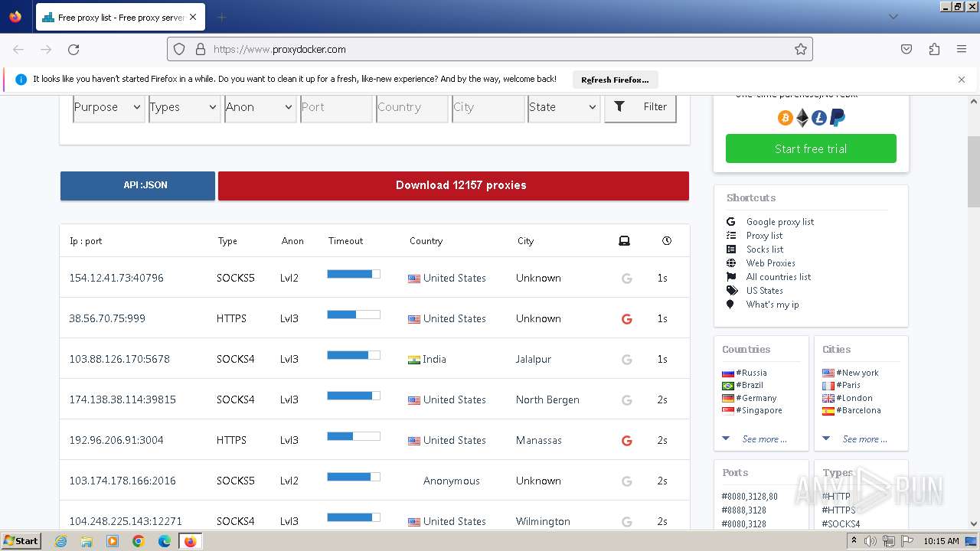Open the Google proxy list shortcut
Viewport: 980px width, 551px height.
click(780, 222)
